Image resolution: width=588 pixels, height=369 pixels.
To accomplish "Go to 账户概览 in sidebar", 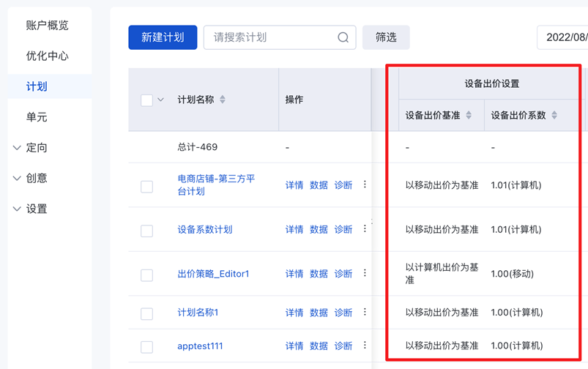I will point(48,26).
